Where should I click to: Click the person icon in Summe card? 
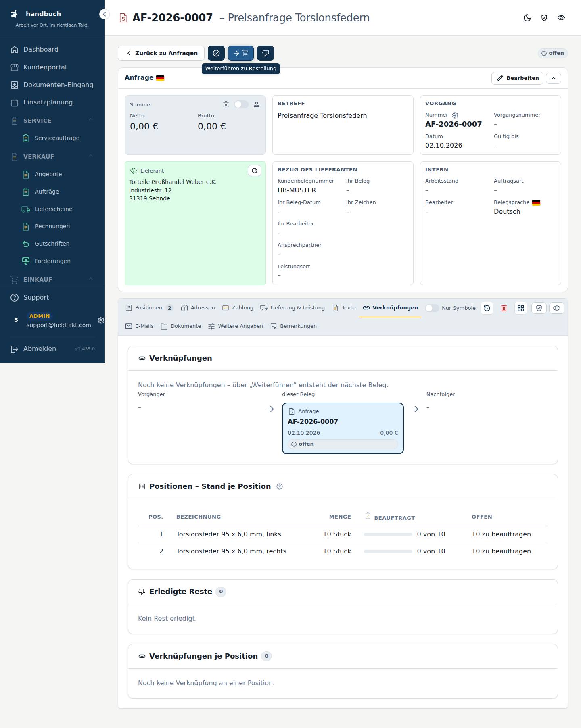pos(257,105)
